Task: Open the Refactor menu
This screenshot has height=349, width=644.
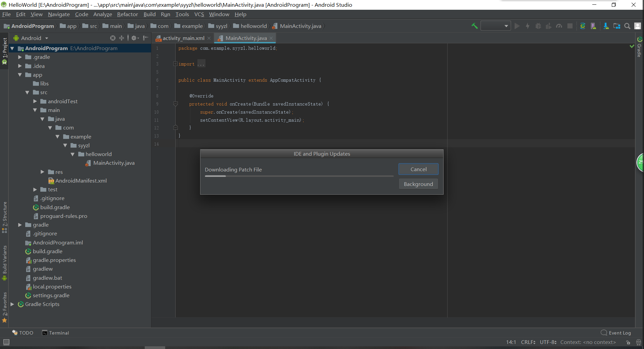Action: (127, 14)
